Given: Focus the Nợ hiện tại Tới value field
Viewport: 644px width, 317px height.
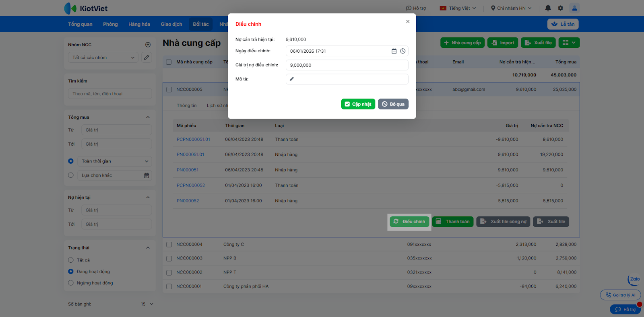Looking at the screenshot, I should click(x=116, y=224).
